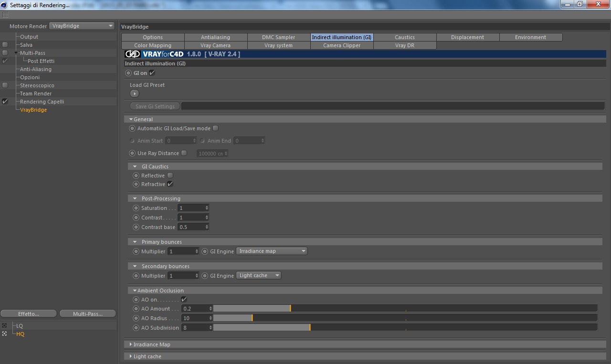Collapse the Post-Processing section

pyautogui.click(x=135, y=198)
